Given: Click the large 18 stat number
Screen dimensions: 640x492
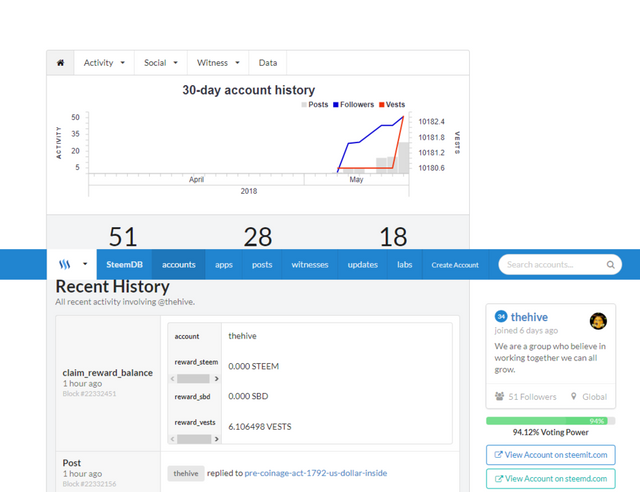Looking at the screenshot, I should 393,237.
